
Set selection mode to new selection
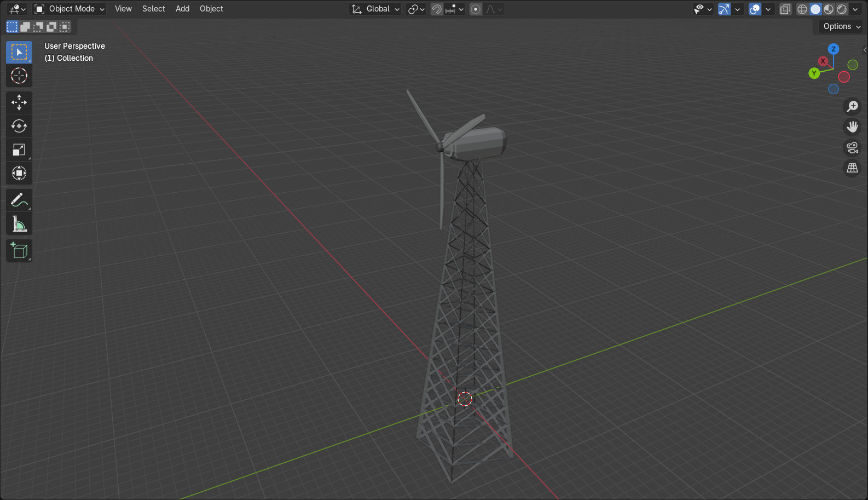(x=12, y=26)
